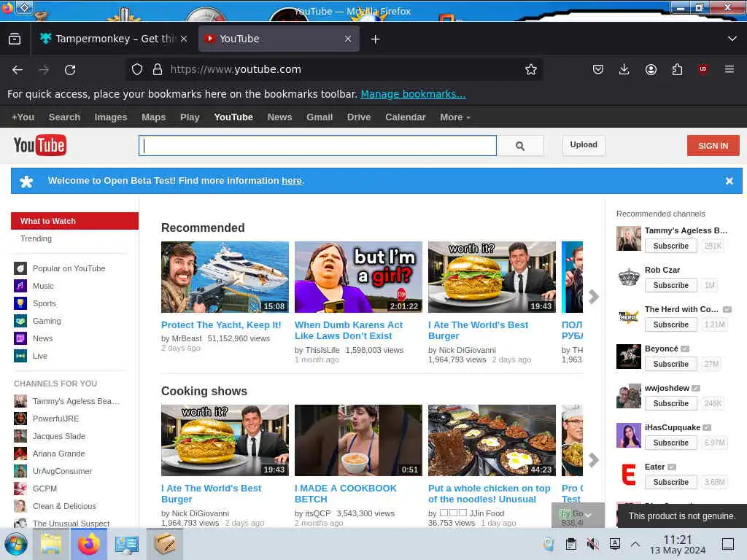
Task: Click the Firefox taskbar icon
Action: (88, 544)
